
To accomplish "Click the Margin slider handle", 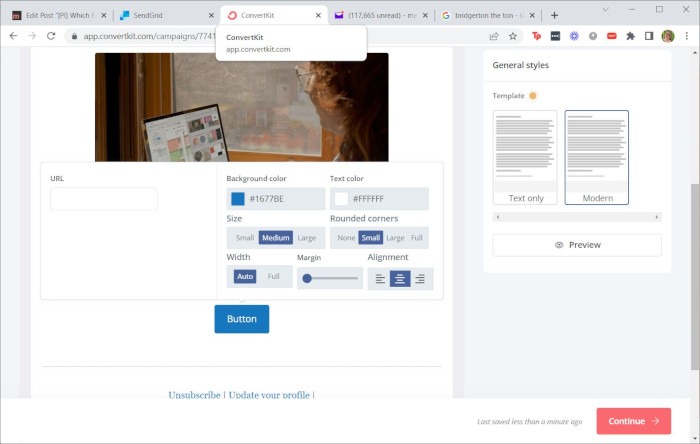I will pyautogui.click(x=307, y=278).
